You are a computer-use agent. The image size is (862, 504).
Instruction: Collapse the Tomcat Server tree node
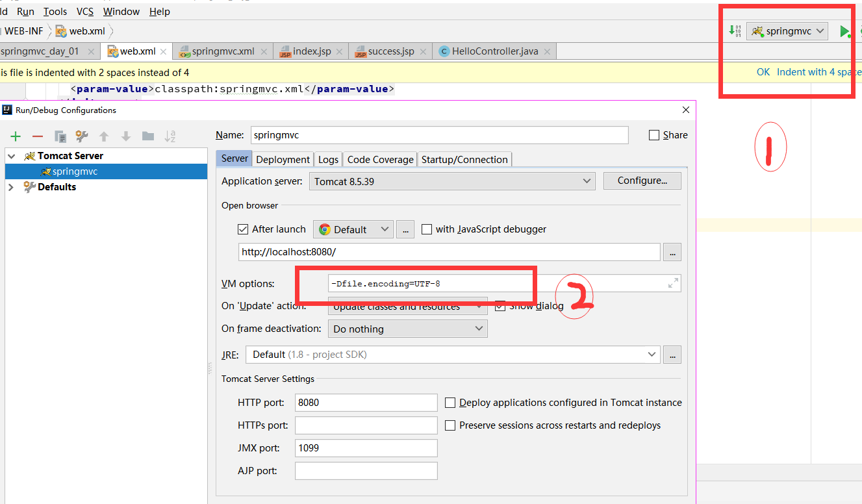pyautogui.click(x=11, y=156)
